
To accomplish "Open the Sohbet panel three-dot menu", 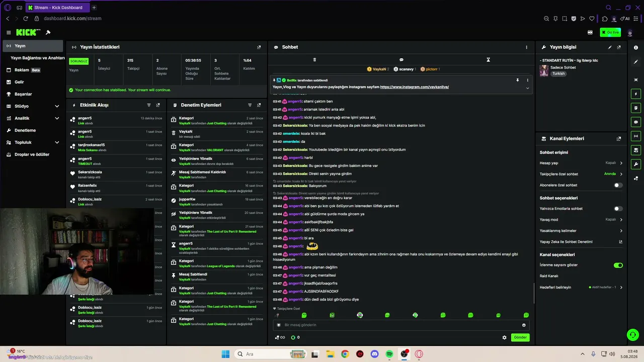I will 527,47.
